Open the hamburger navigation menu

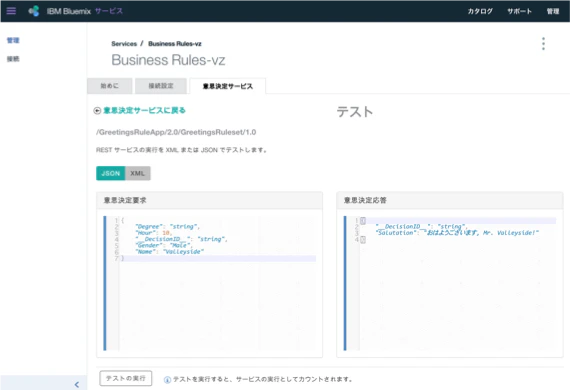pos(11,11)
